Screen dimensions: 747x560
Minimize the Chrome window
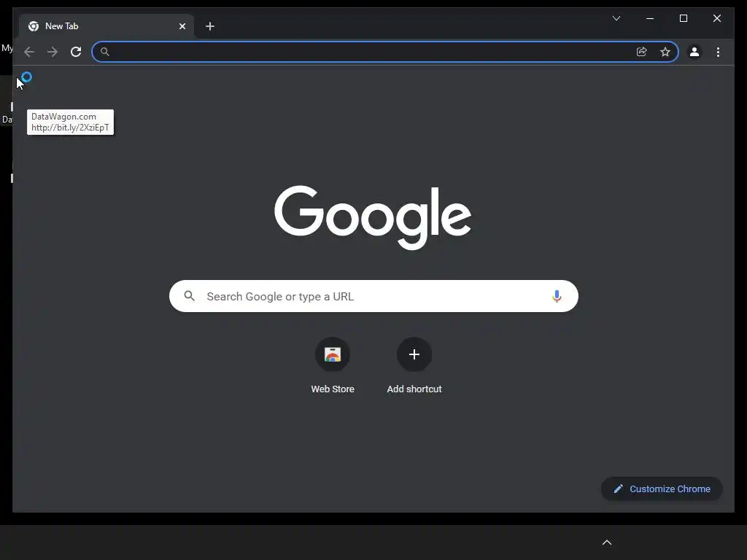coord(650,18)
